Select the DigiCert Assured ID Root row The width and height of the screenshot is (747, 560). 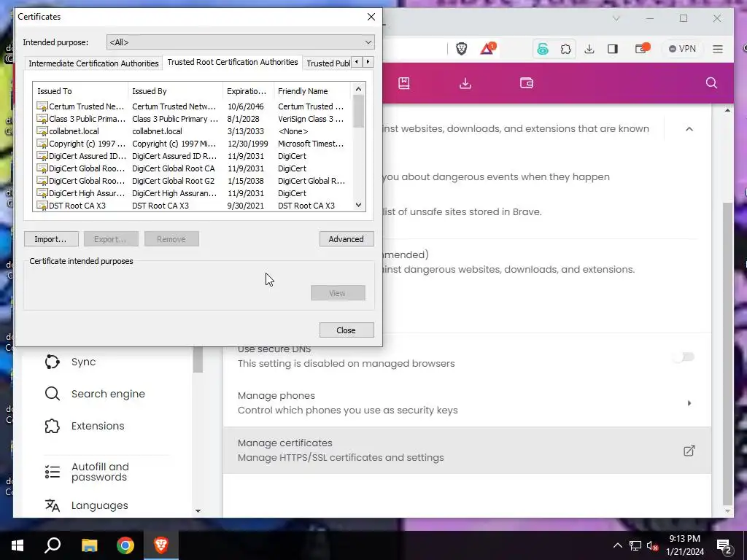coord(193,156)
